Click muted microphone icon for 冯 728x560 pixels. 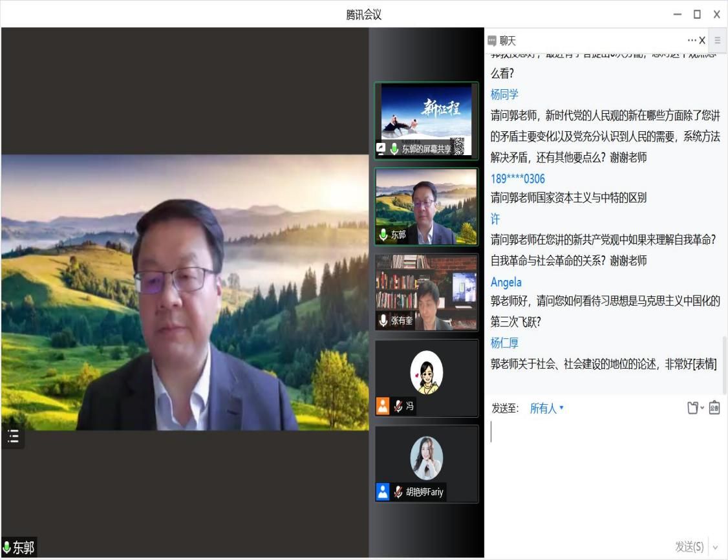point(398,406)
